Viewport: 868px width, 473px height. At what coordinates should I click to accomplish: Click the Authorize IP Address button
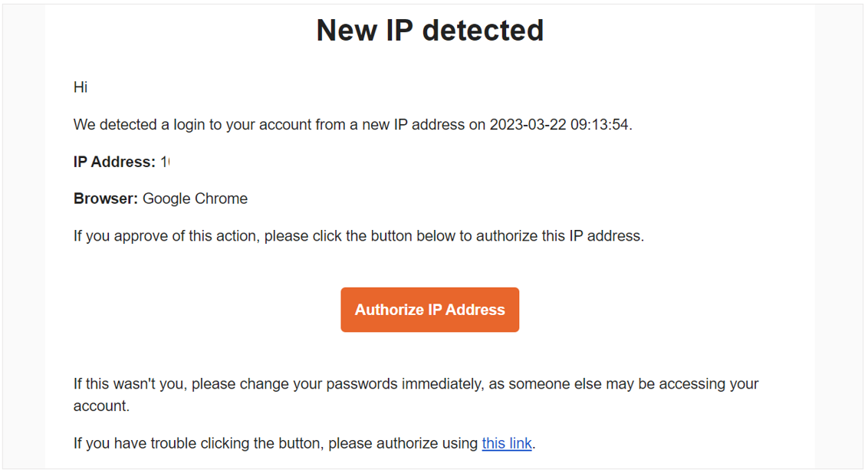pos(429,309)
